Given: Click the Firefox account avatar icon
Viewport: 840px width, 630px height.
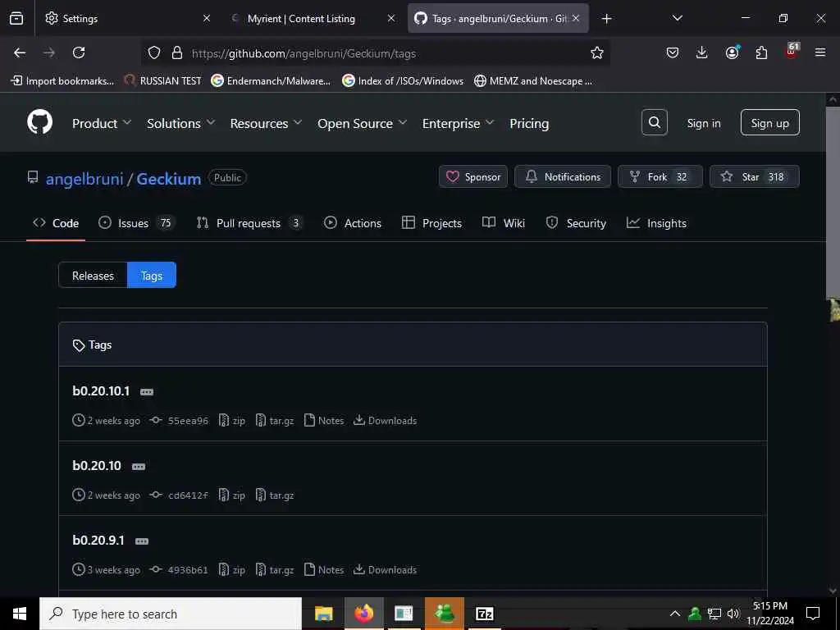Looking at the screenshot, I should [x=732, y=52].
